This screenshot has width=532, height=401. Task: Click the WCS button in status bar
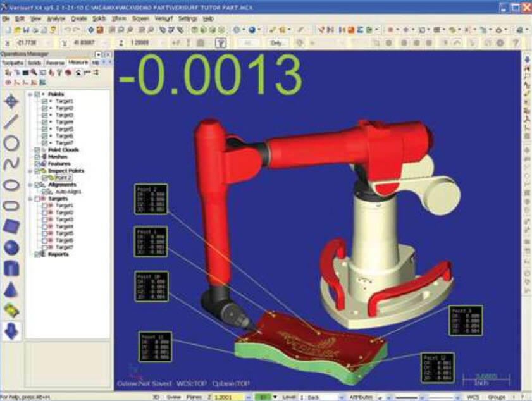pyautogui.click(x=473, y=397)
